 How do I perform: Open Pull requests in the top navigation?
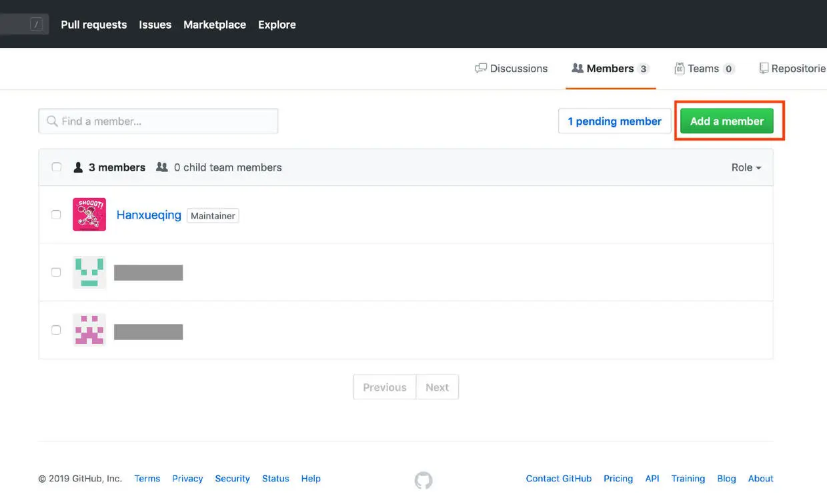pos(94,25)
